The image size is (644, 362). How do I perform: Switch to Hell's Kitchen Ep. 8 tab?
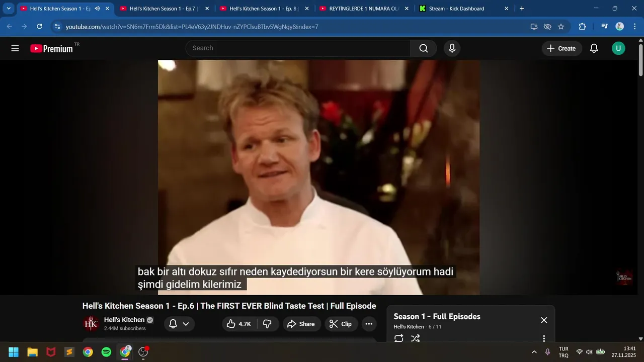264,9
